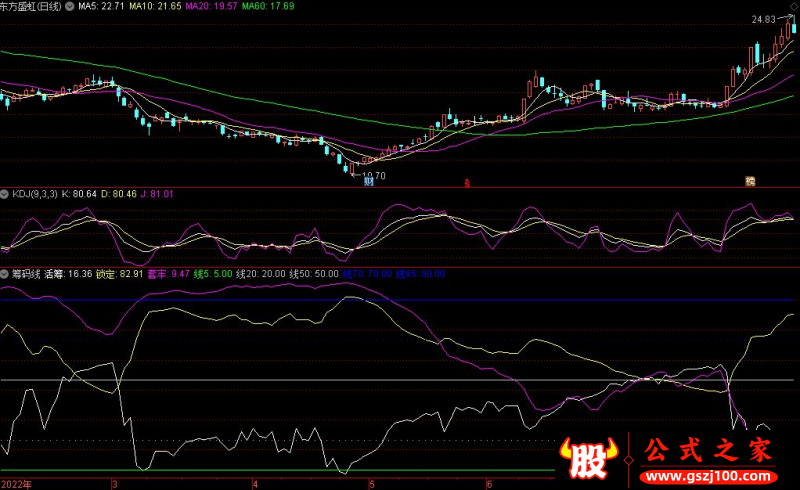Screen dimensions: 800x490
Task: Click the 24.83 high price marker
Action: coord(763,19)
